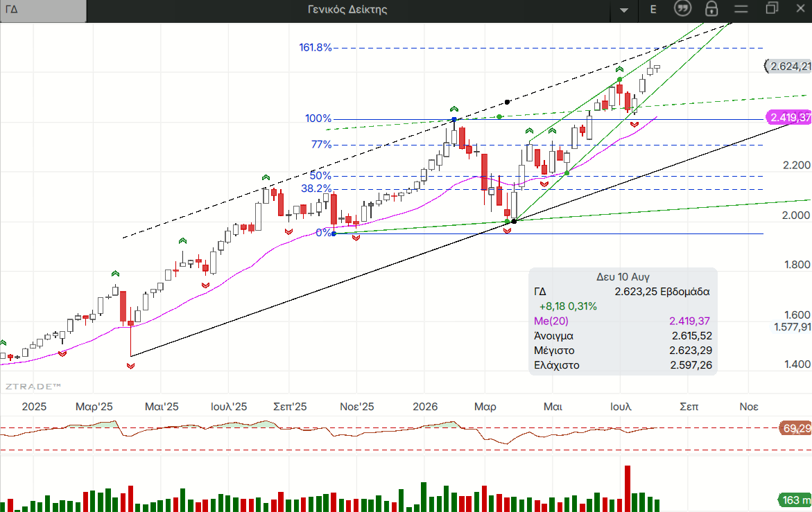Screen dimensions: 812x512
Task: Click the E button in title bar
Action: [653, 9]
